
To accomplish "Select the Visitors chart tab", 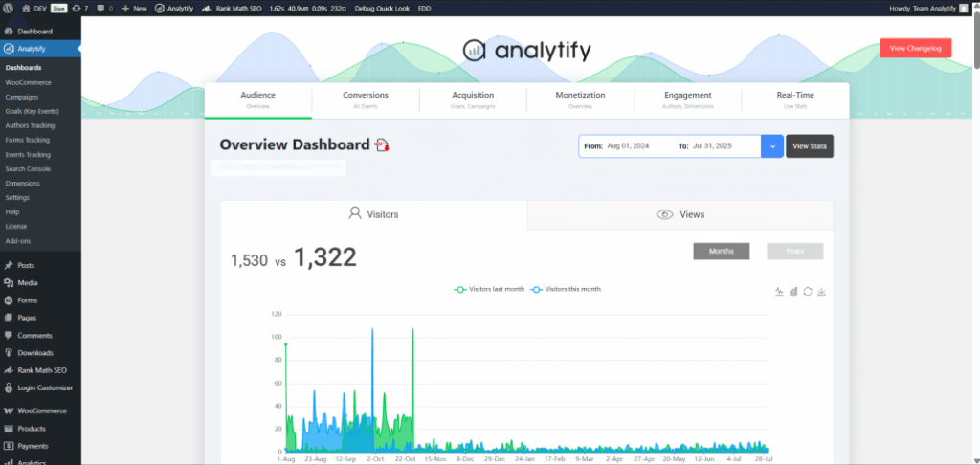I will coord(374,214).
